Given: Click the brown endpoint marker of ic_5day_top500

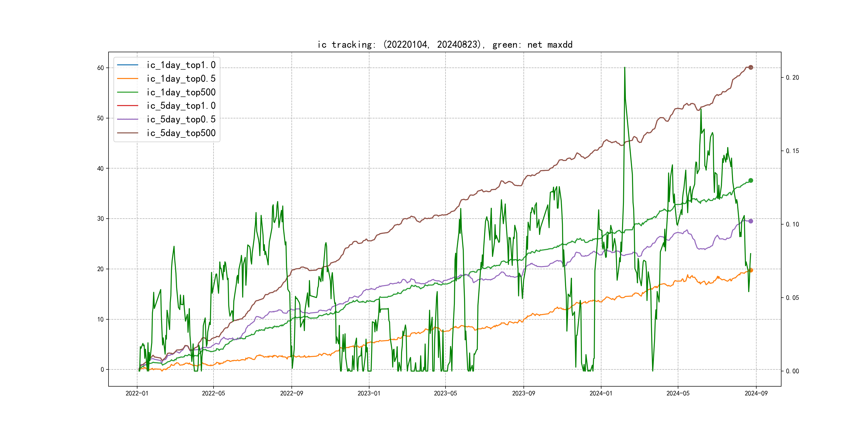Looking at the screenshot, I should click(750, 68).
